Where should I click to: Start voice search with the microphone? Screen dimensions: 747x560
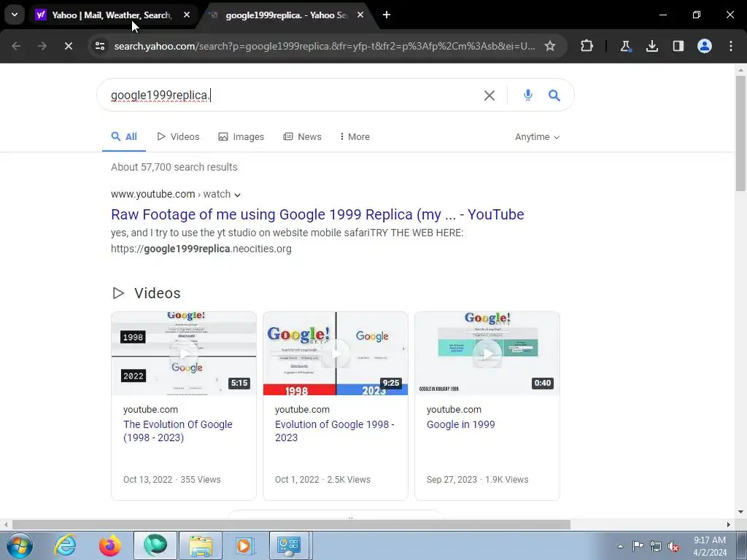click(528, 96)
